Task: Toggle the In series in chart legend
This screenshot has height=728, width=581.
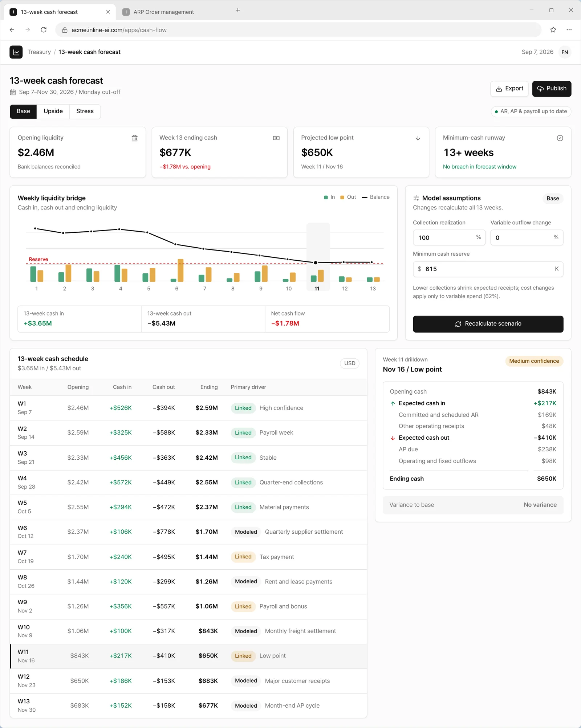Action: pyautogui.click(x=329, y=197)
